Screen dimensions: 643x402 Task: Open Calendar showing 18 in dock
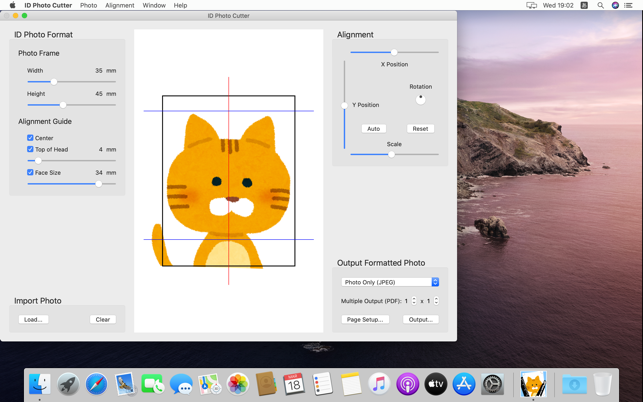[294, 384]
